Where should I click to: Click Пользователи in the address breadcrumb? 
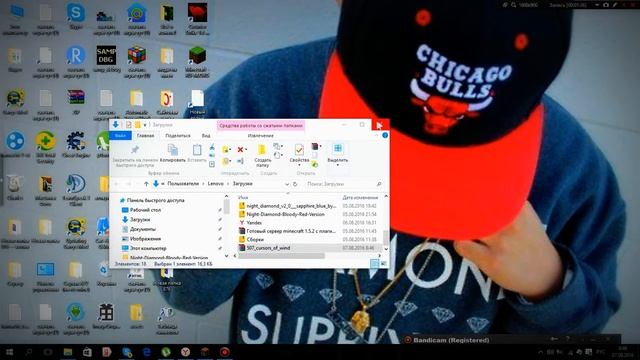(183, 184)
